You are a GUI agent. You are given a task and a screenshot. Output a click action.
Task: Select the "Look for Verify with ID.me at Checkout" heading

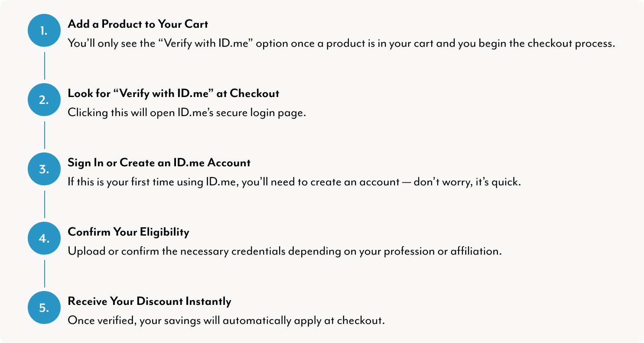click(x=173, y=94)
